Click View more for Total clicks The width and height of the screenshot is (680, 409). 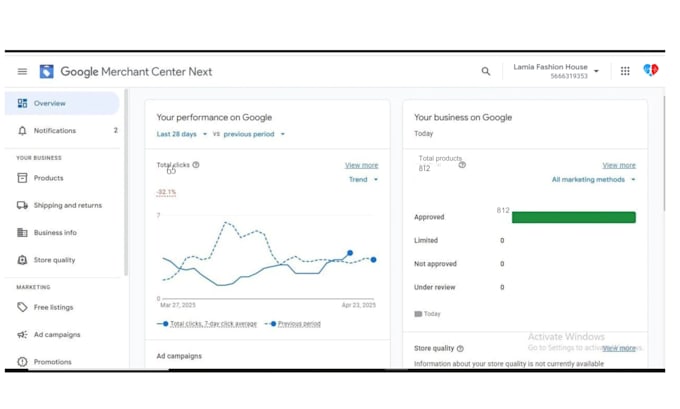coord(361,165)
